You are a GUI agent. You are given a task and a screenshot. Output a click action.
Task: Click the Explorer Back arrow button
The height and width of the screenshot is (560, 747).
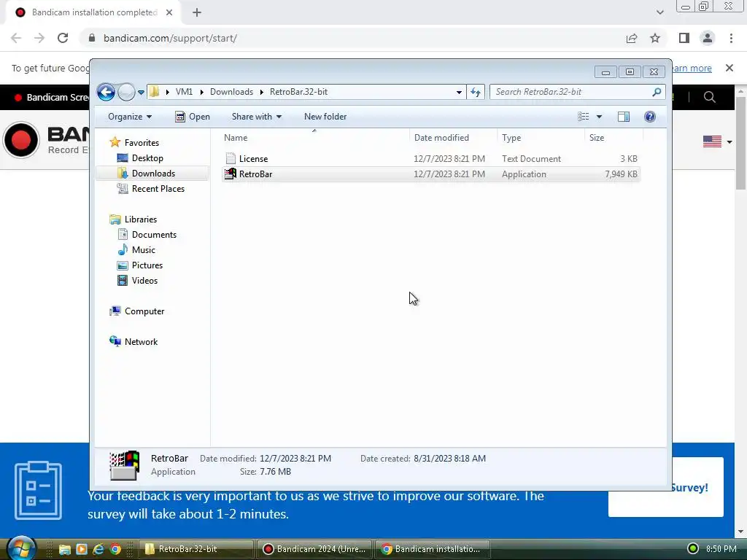click(106, 92)
